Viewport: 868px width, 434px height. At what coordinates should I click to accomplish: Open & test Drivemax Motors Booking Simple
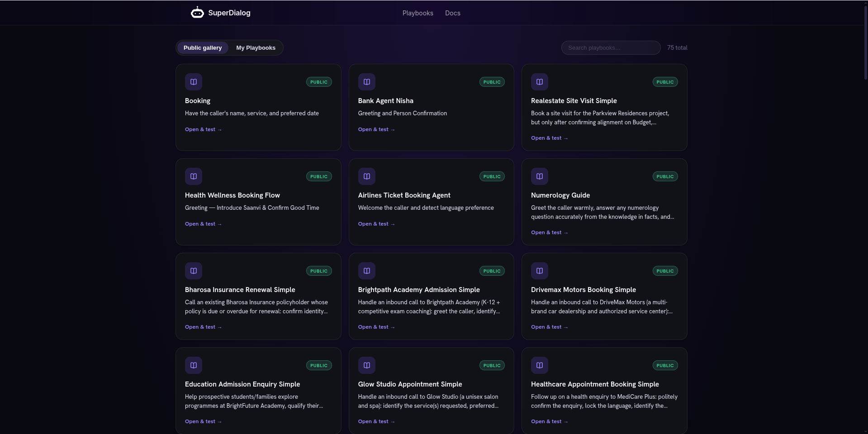click(x=549, y=327)
